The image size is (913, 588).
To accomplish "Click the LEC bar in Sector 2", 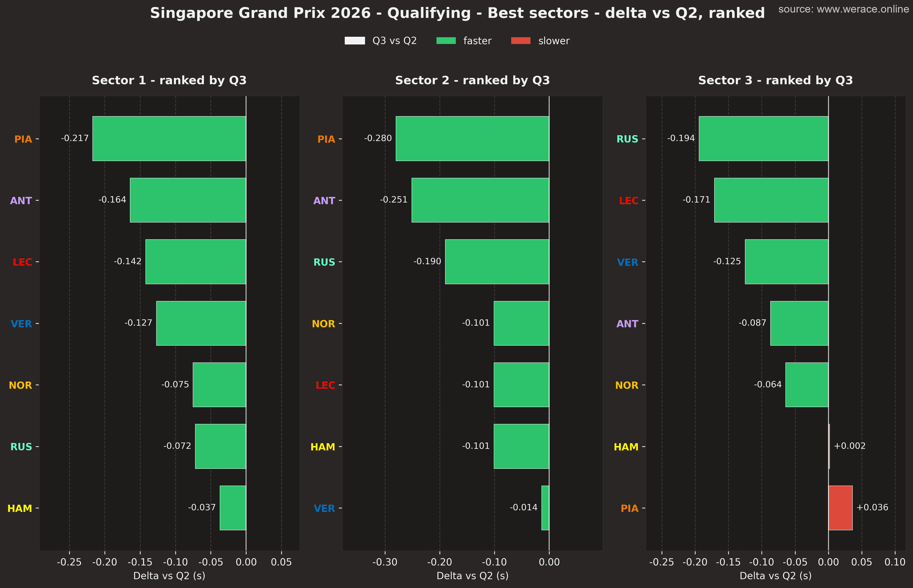I will point(521,385).
